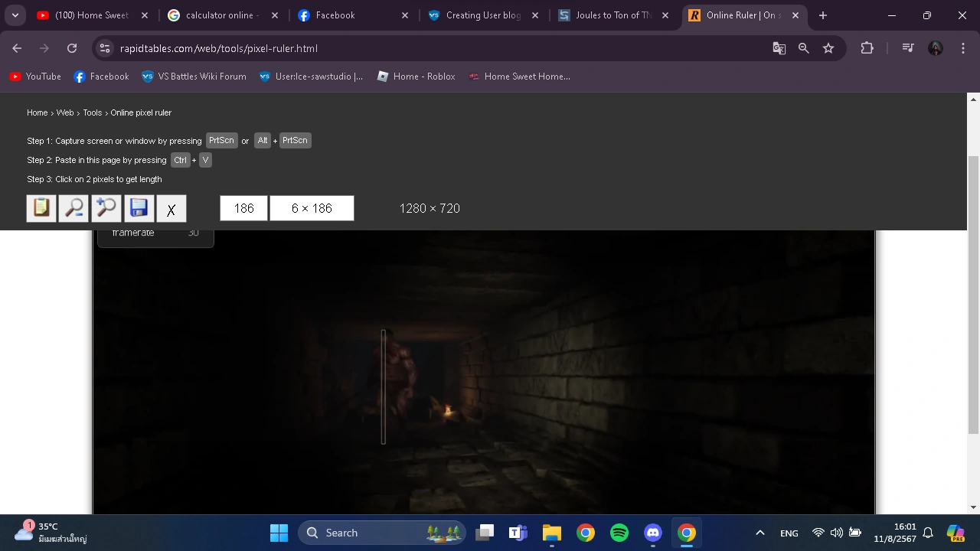Open Task View from the taskbar
Screen dimensions: 980x551
click(x=485, y=533)
